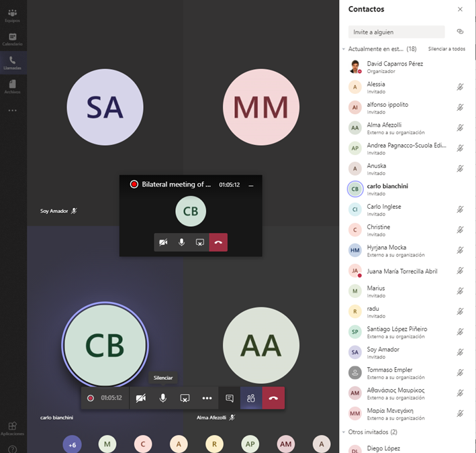Open the meeting chat conversation icon
This screenshot has width=476, height=453.
pos(230,398)
